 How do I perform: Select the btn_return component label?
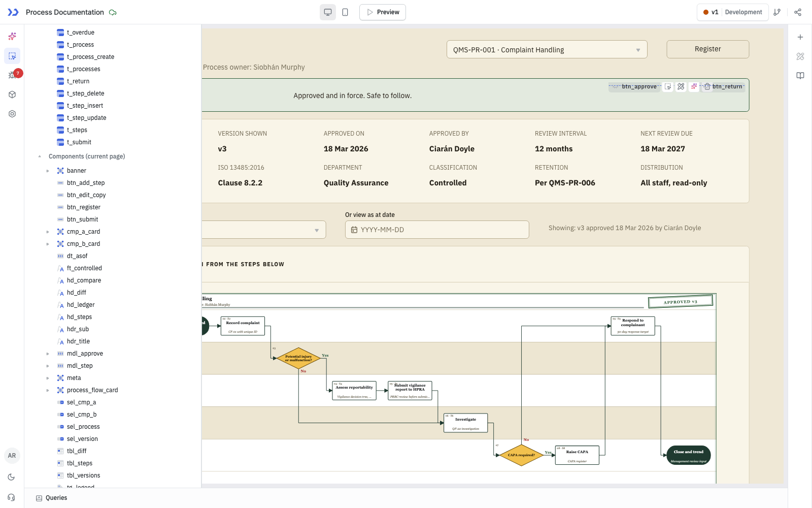(x=727, y=87)
